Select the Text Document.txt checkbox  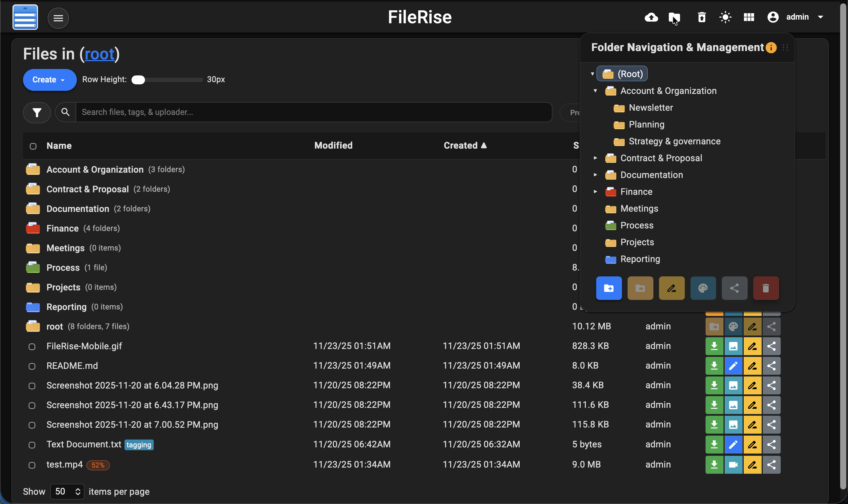(x=32, y=445)
